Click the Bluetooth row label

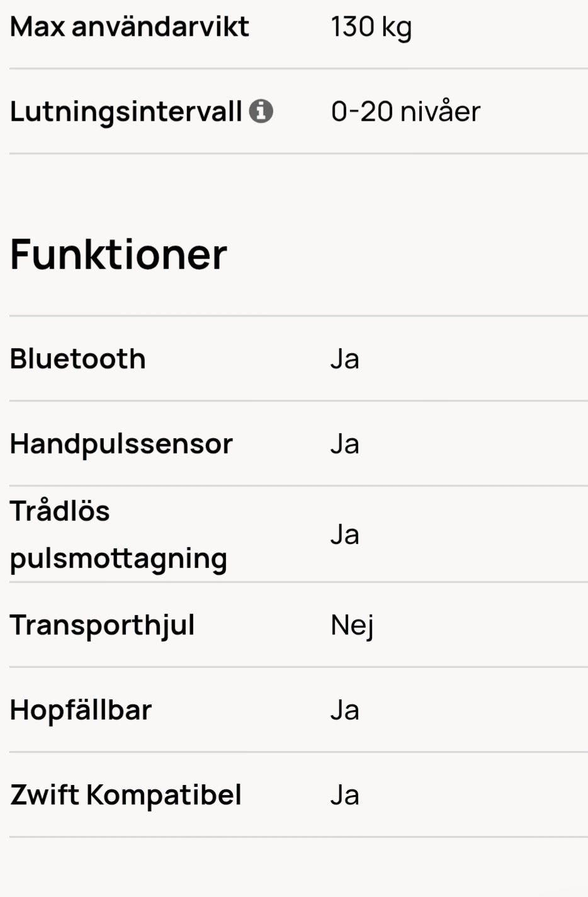78,359
